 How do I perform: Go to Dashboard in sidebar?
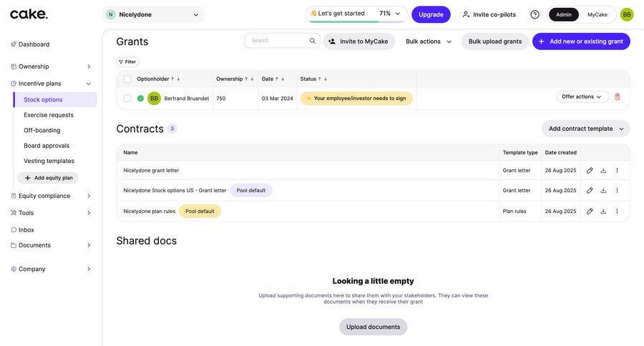[x=34, y=44]
